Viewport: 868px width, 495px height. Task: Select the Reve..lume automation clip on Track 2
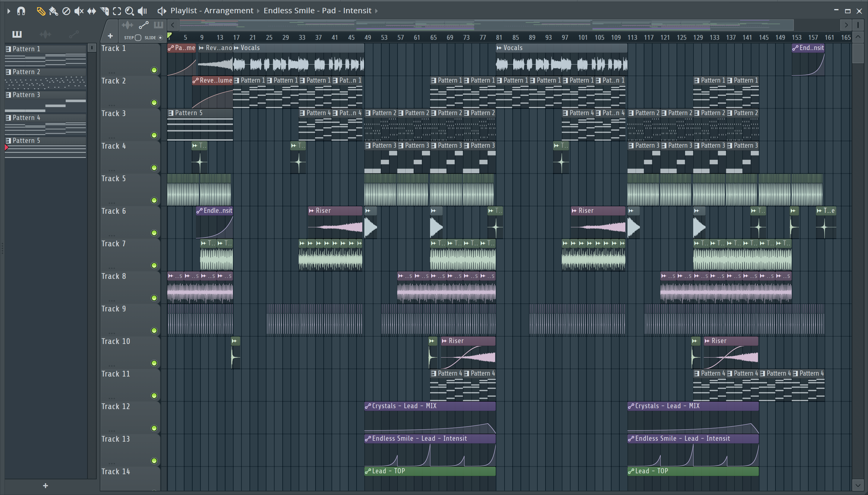click(x=212, y=92)
